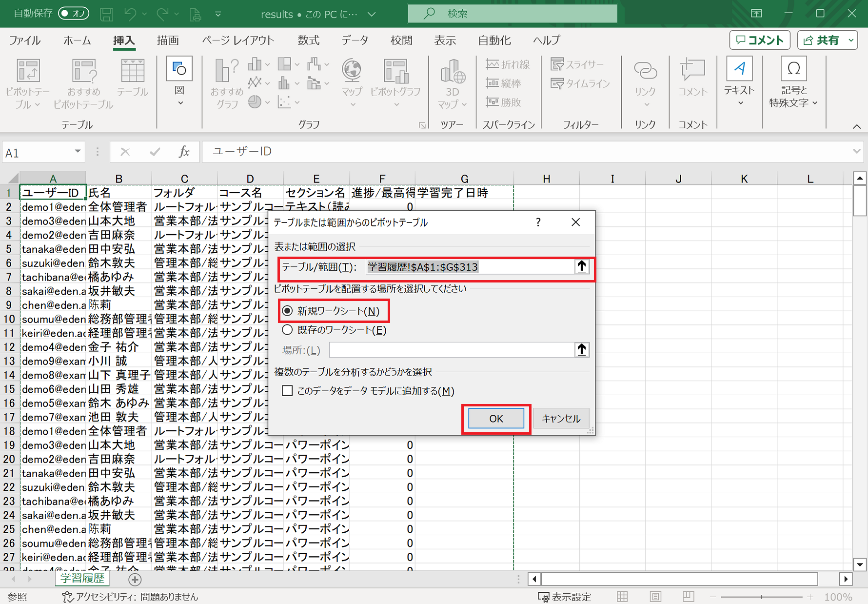Click vertical scrollbar down arrow

point(860,564)
